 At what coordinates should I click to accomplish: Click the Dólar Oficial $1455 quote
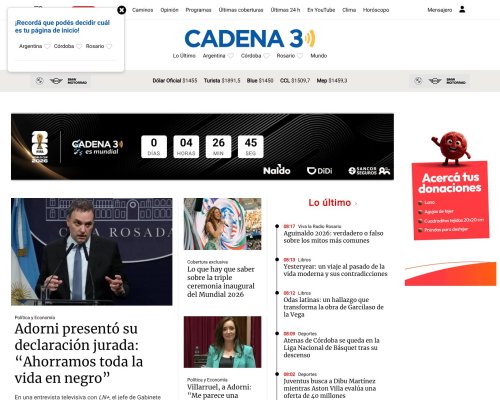[175, 81]
